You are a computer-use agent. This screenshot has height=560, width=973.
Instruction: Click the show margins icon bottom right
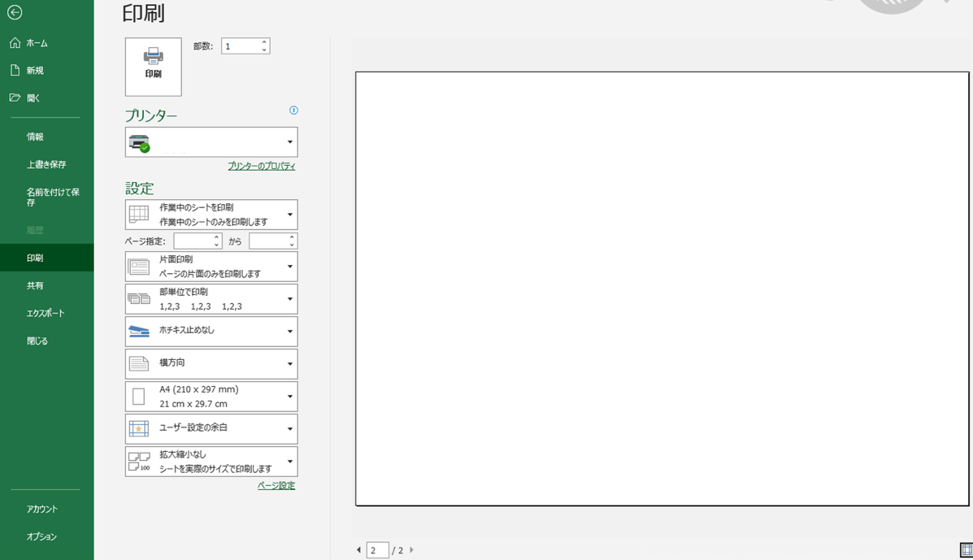click(x=966, y=551)
